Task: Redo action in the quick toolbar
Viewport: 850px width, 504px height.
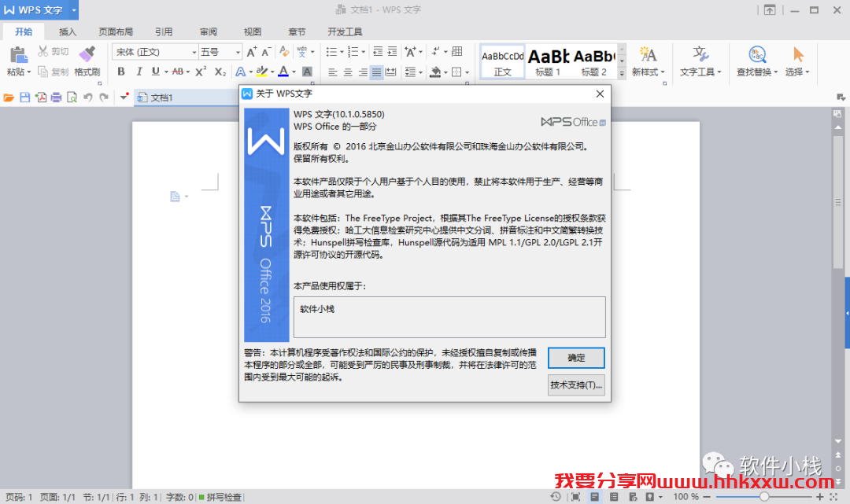Action: [104, 97]
